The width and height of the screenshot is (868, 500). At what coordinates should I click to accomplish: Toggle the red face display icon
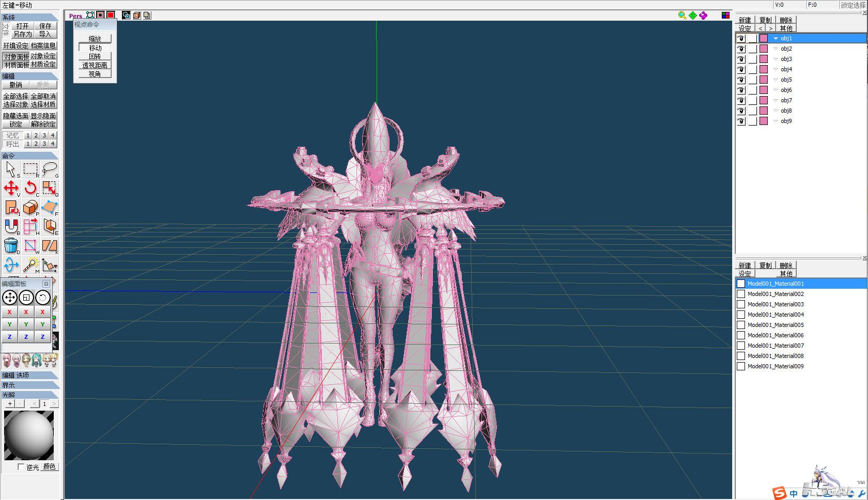coord(110,15)
